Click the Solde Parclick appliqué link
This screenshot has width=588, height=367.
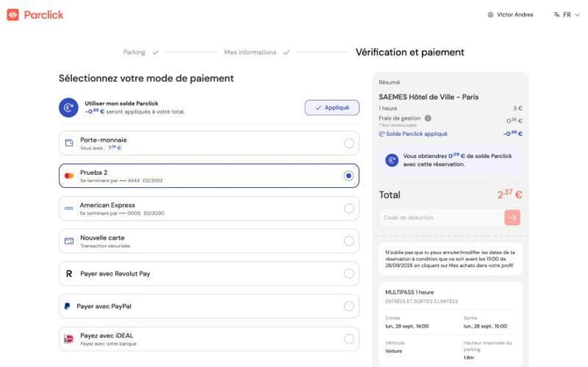click(412, 133)
